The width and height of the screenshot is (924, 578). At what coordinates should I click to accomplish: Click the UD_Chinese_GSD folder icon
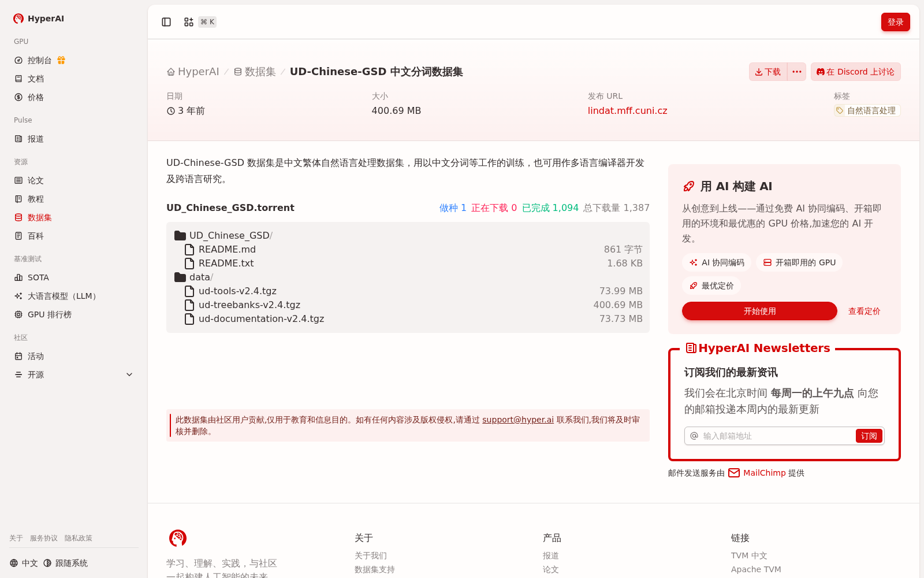[180, 235]
